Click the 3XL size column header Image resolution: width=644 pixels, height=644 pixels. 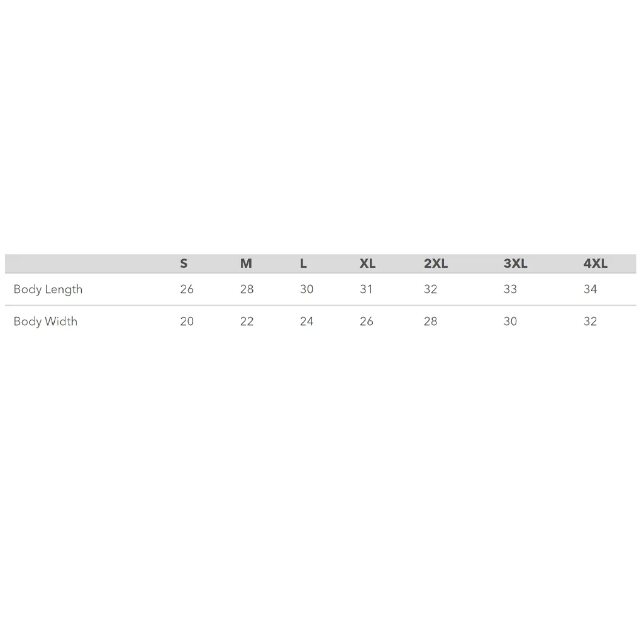pos(516,264)
